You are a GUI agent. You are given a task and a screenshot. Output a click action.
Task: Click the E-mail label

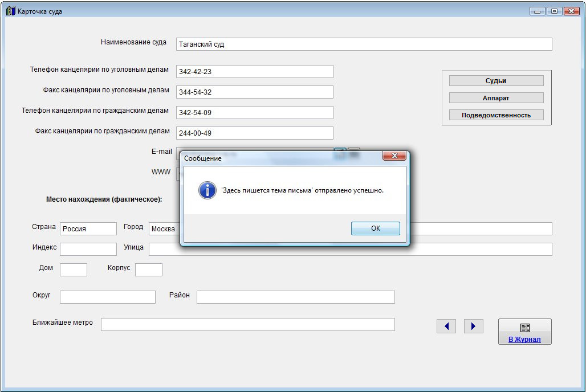click(x=161, y=152)
